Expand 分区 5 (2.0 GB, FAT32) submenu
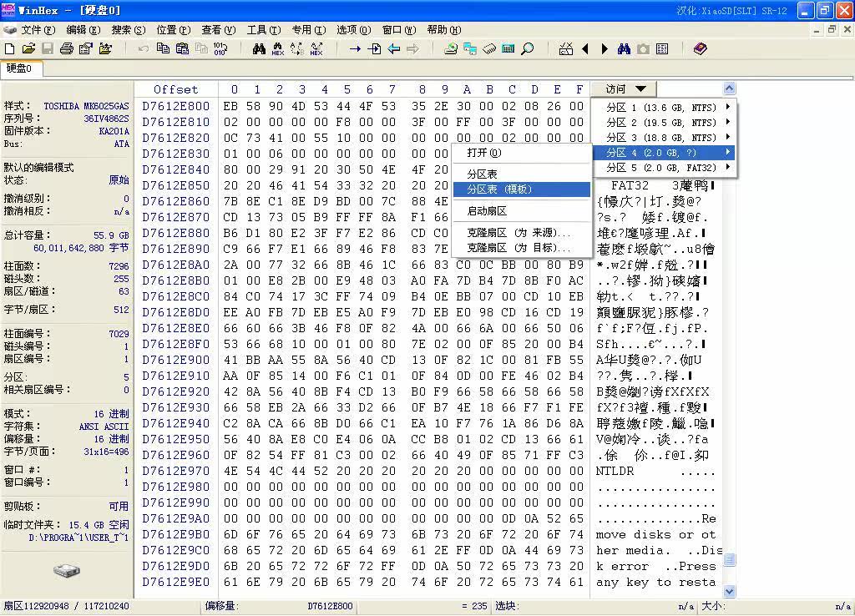This screenshot has width=855, height=616. [664, 168]
